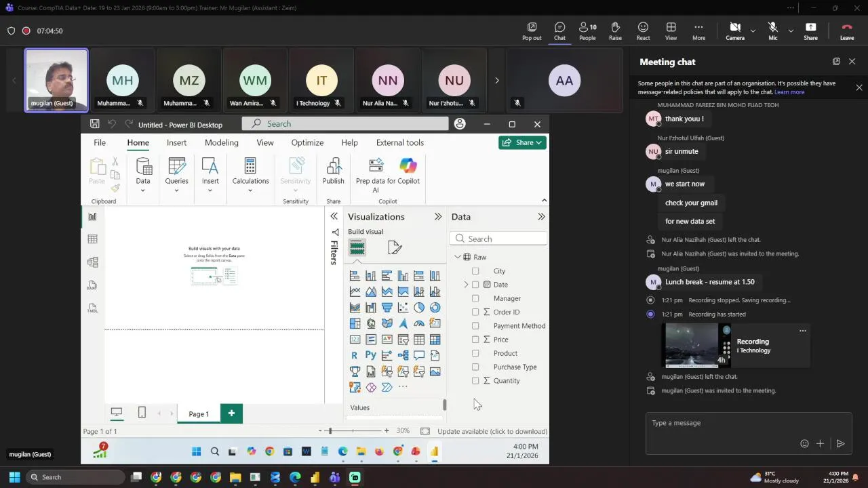Choose the decomposition tree visual
868x488 pixels.
pos(403,355)
